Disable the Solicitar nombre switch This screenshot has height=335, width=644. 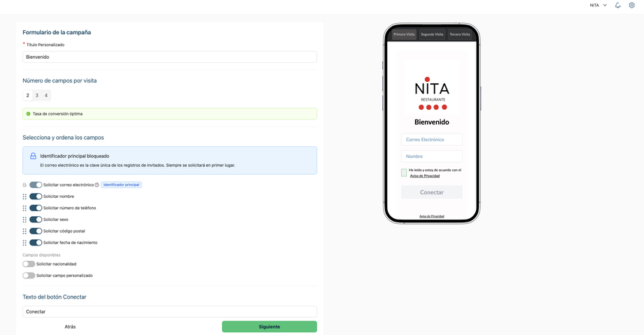point(36,197)
